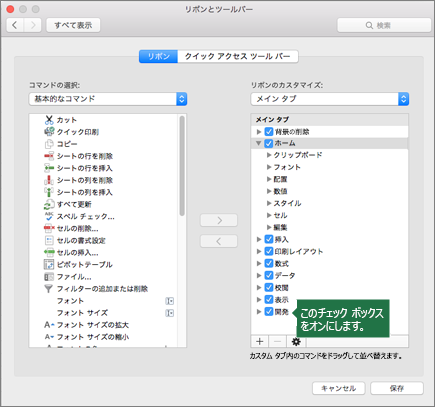Screen dimensions: 435x407
Task: Select the クイック印刷 printer icon
Action: click(x=49, y=132)
